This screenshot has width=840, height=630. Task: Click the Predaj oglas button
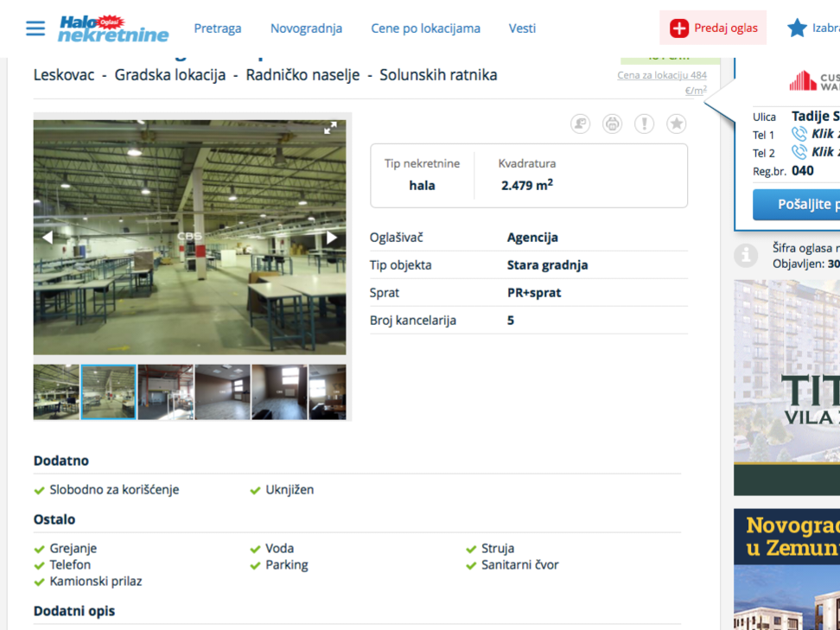[x=713, y=29]
